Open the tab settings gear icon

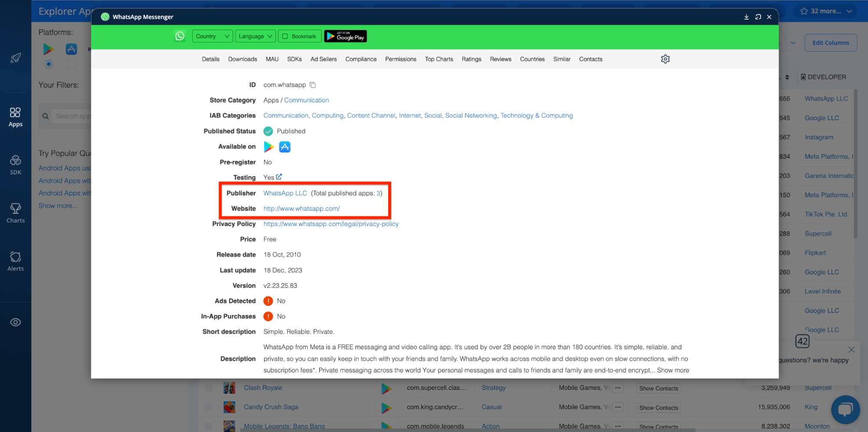pyautogui.click(x=665, y=59)
